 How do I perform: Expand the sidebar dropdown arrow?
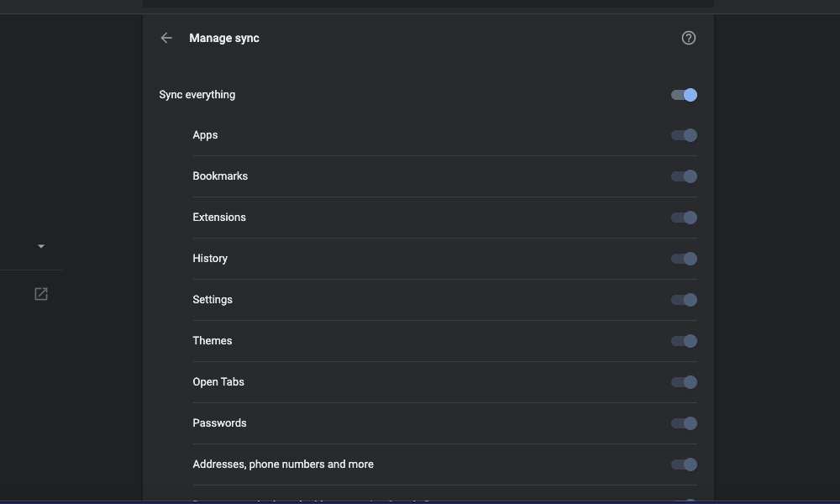click(x=41, y=246)
